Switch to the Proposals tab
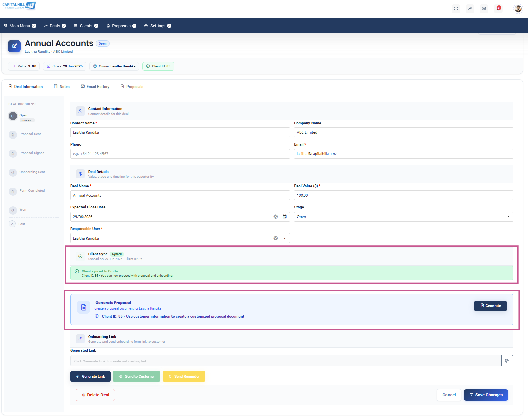The image size is (528, 420). (x=132, y=87)
